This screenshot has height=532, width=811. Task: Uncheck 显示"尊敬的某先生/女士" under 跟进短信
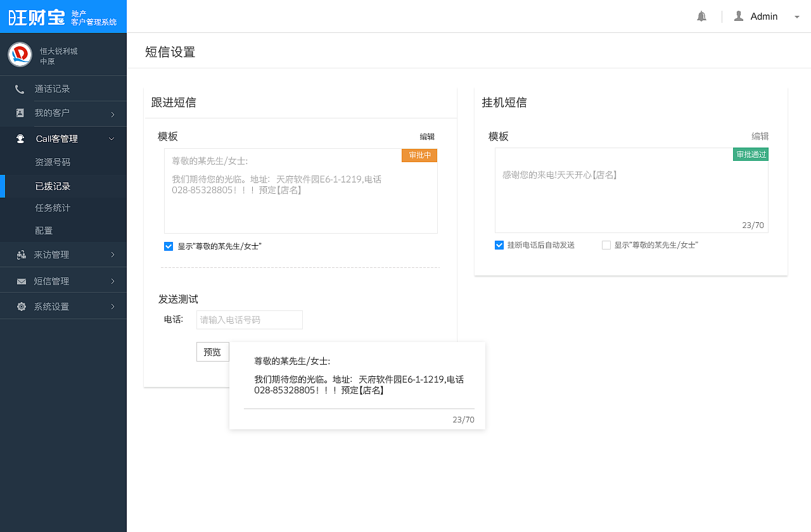pyautogui.click(x=169, y=246)
